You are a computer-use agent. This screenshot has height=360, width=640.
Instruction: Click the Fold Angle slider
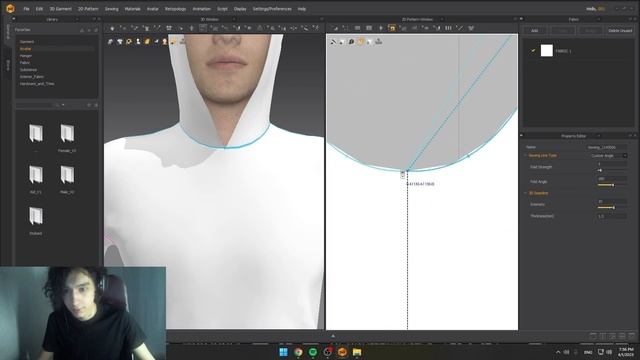[x=612, y=185]
